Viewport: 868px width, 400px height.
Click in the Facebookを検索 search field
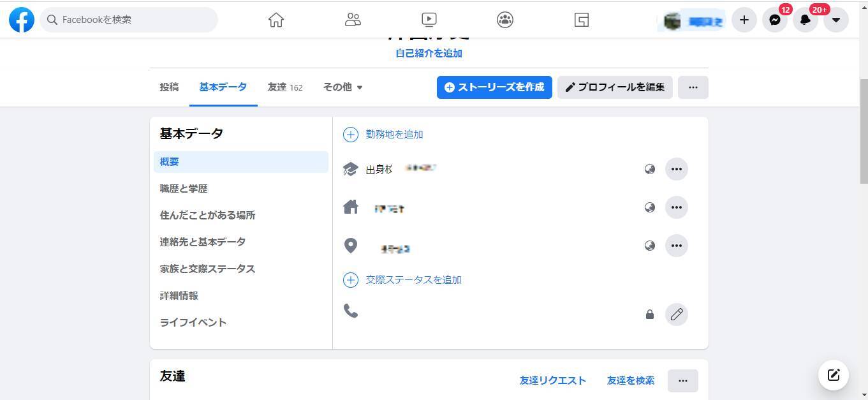coord(134,20)
